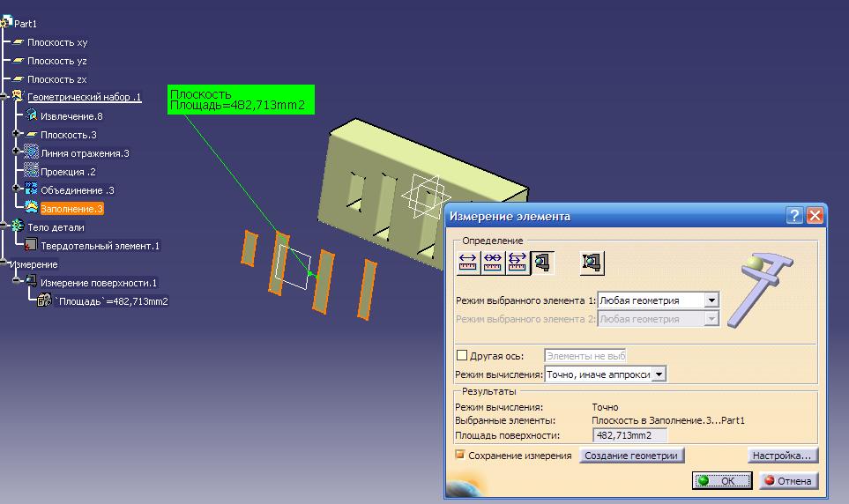Viewport: 849px width, 504px height.
Task: Click the Твердотельный элемент.1 solid icon
Action: 31,245
